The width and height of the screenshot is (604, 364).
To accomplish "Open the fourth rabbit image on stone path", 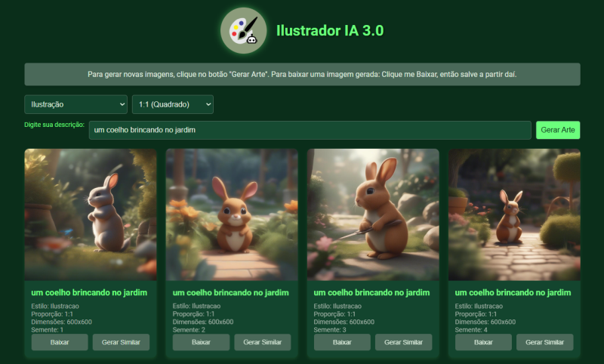I will (x=514, y=214).
